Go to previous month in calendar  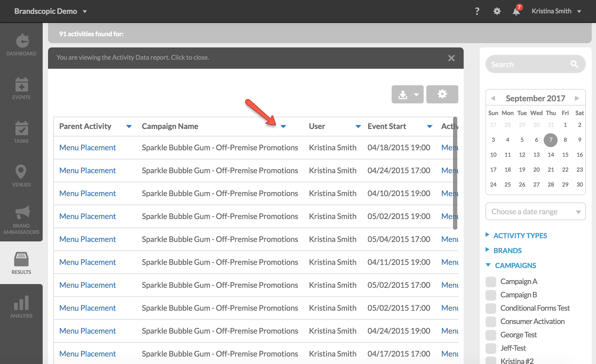[493, 98]
